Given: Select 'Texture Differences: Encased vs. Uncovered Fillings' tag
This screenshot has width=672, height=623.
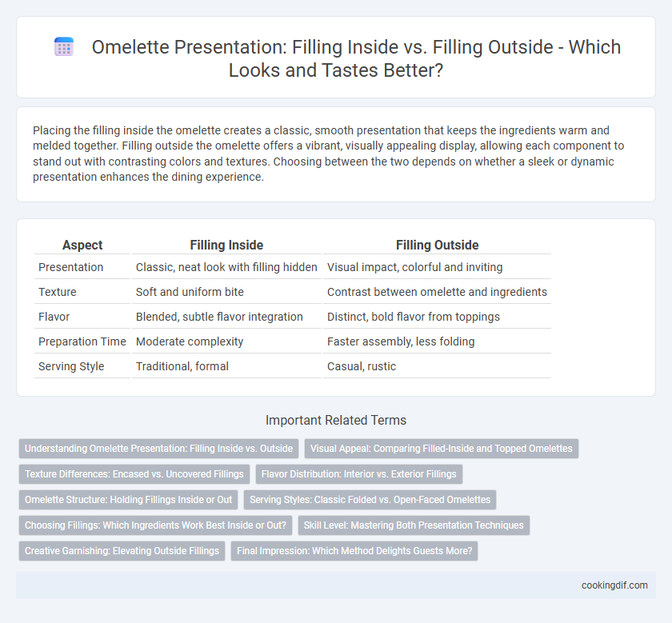Looking at the screenshot, I should [134, 474].
